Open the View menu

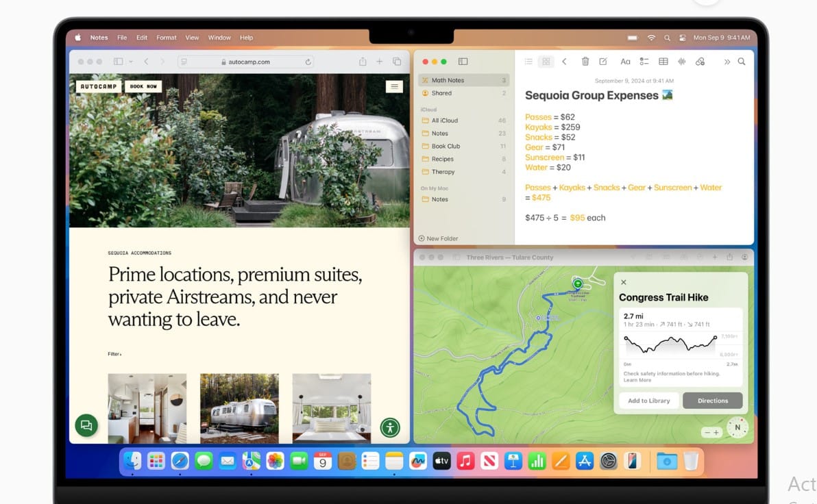tap(193, 38)
